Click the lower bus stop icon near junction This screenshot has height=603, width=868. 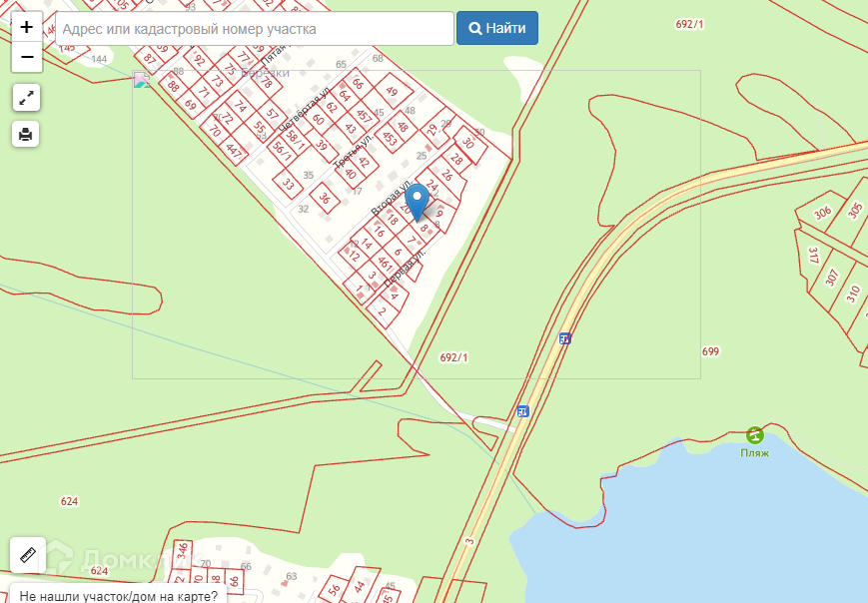coord(522,411)
